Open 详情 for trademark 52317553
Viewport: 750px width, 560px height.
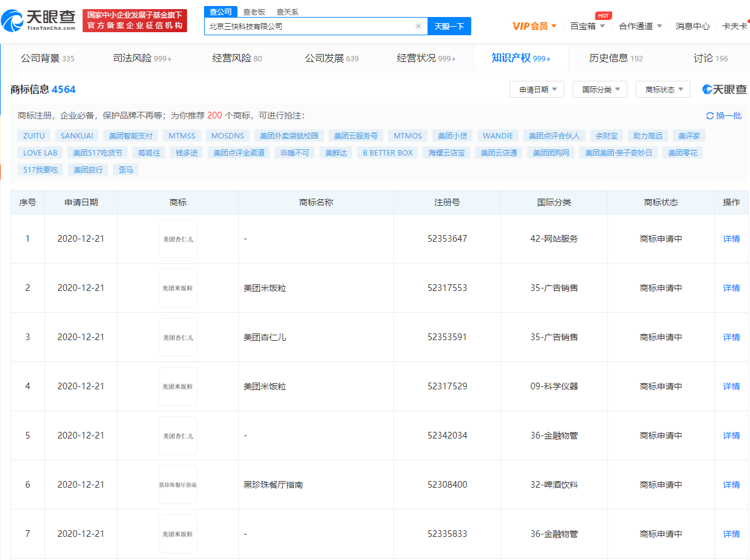[731, 288]
